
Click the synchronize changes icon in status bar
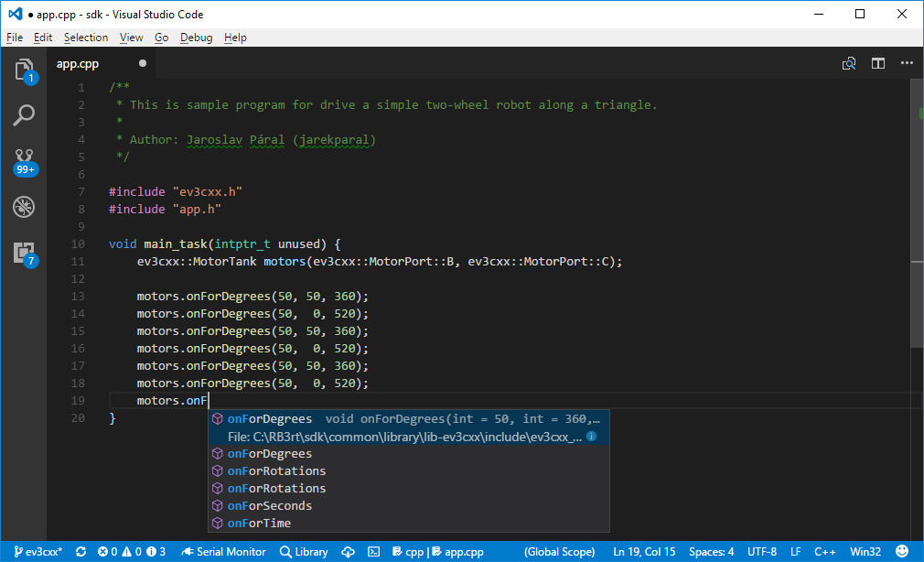(81, 551)
